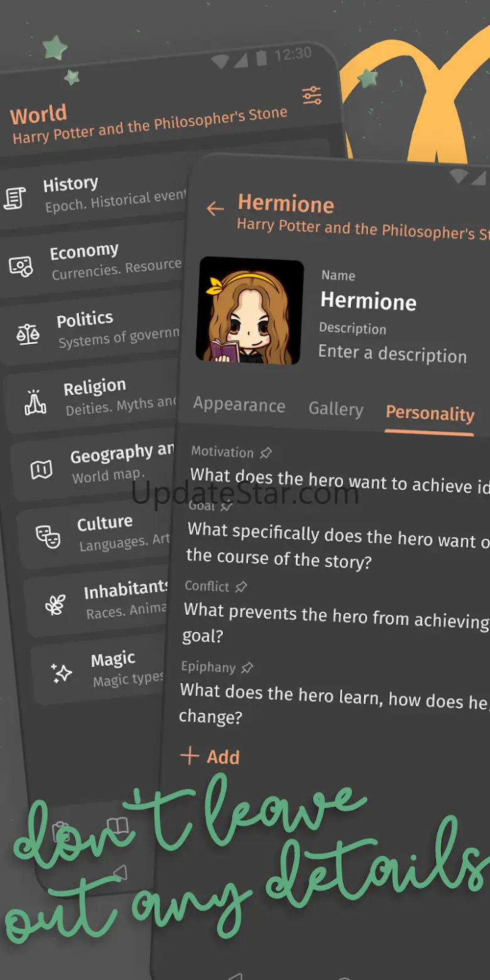Screen dimensions: 490x980
Task: Switch to the Appearance tab
Action: click(239, 405)
